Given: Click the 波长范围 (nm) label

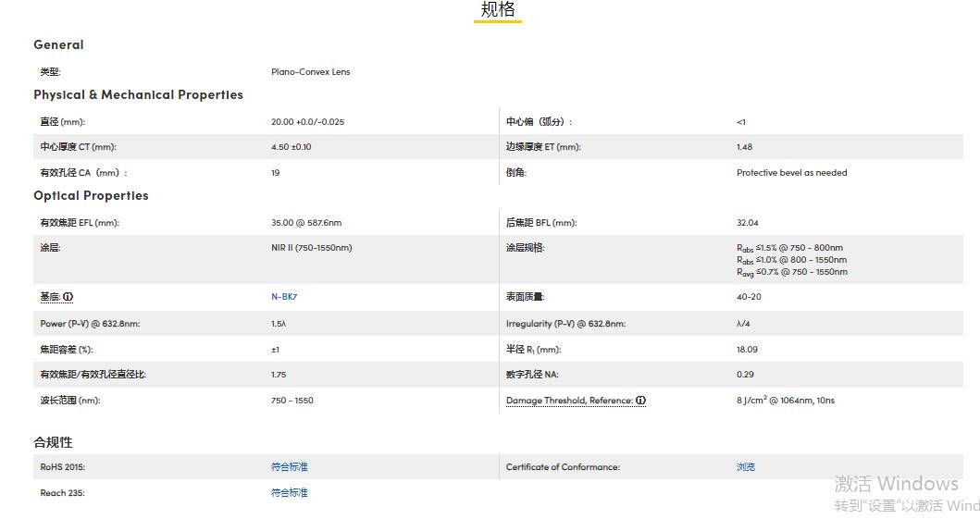Looking at the screenshot, I should point(70,401).
